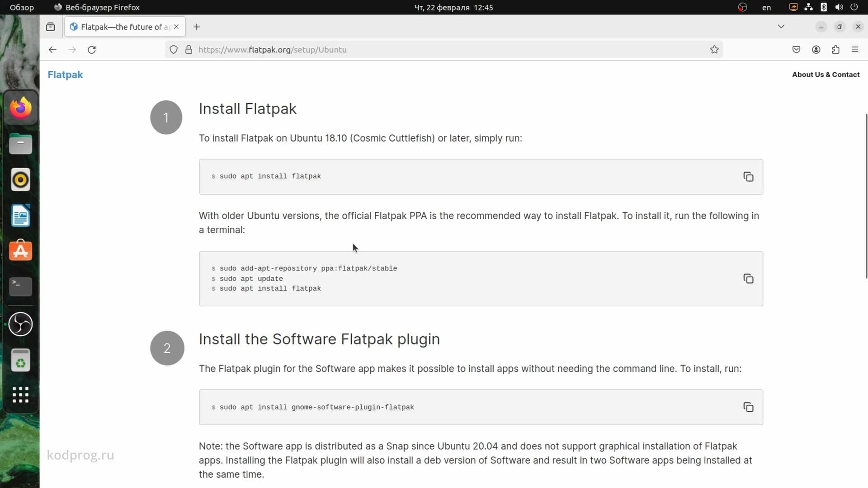868x488 pixels.
Task: Switch keyboard layout via en indicator
Action: click(x=766, y=7)
